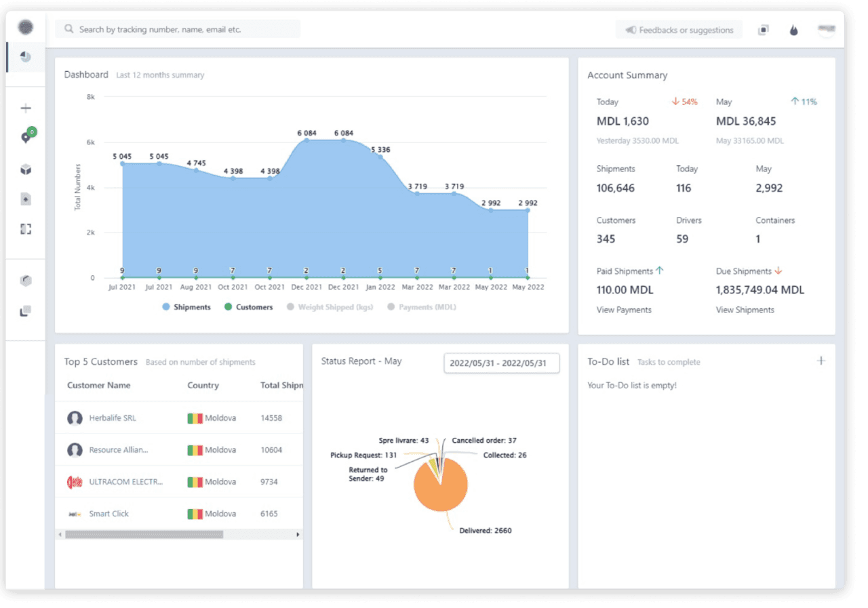
Task: Toggle the Shipments series in chart legend
Action: (x=186, y=307)
